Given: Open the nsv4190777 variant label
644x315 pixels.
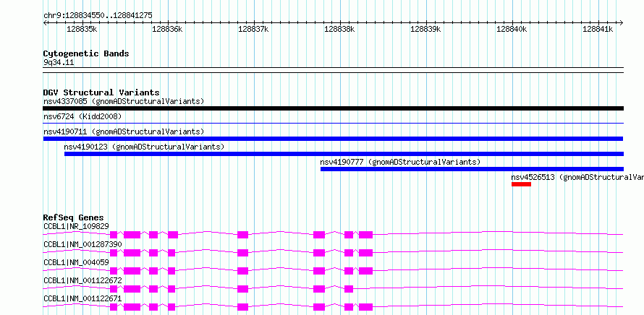Looking at the screenshot, I should [x=400, y=162].
